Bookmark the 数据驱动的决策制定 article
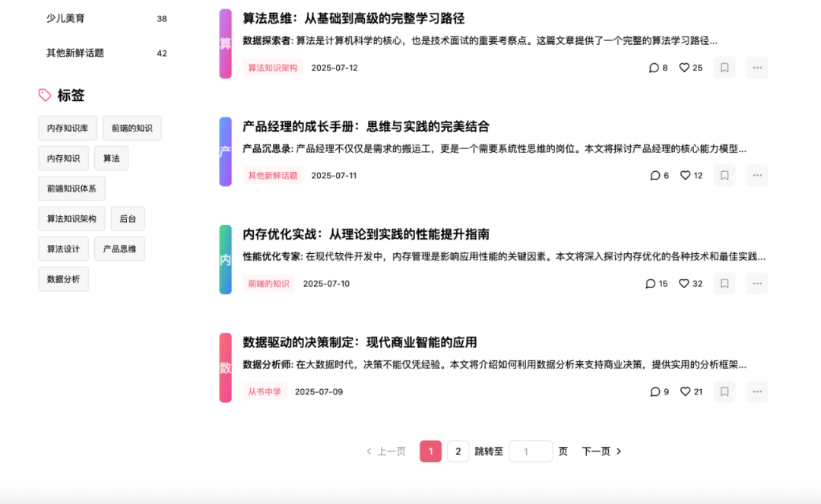This screenshot has height=504, width=821. [724, 391]
